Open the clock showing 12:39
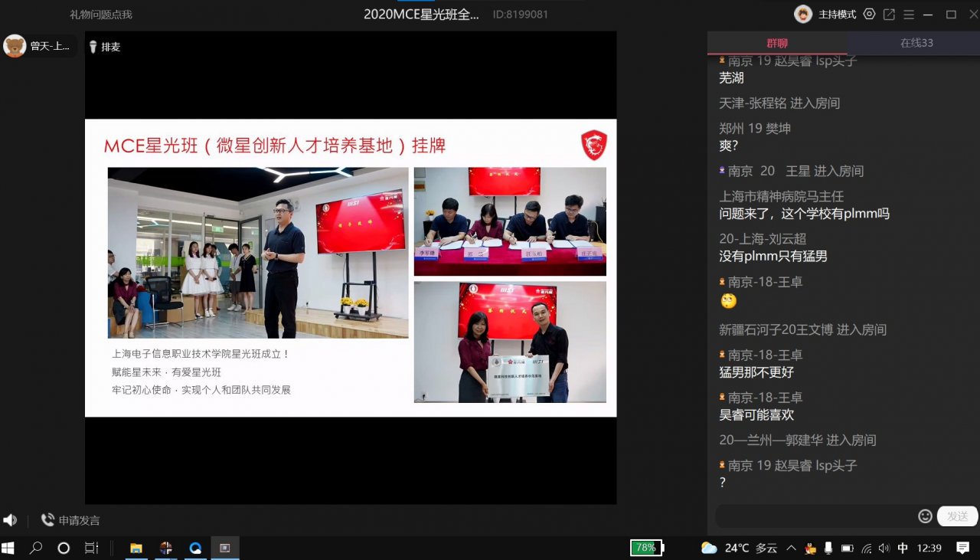 [929, 548]
